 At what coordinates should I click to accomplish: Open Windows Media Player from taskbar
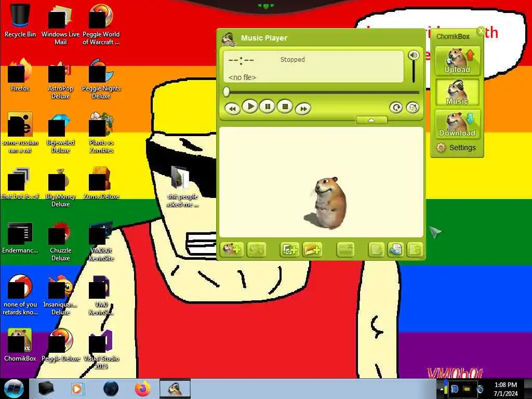[77, 389]
